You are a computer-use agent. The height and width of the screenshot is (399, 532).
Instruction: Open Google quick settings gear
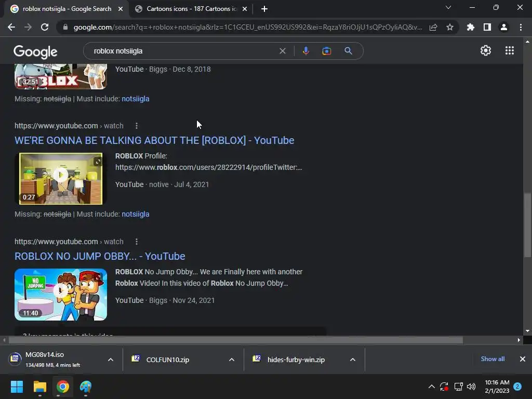tap(486, 50)
